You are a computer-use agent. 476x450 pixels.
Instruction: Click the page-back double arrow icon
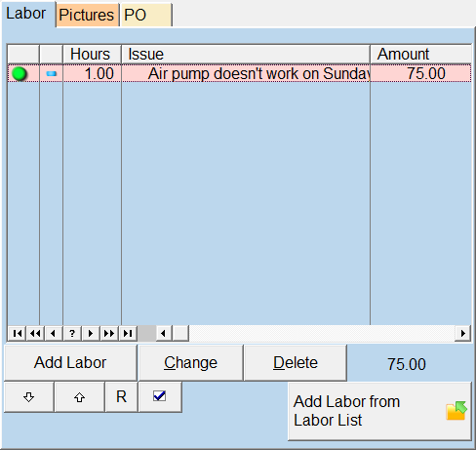(x=35, y=333)
